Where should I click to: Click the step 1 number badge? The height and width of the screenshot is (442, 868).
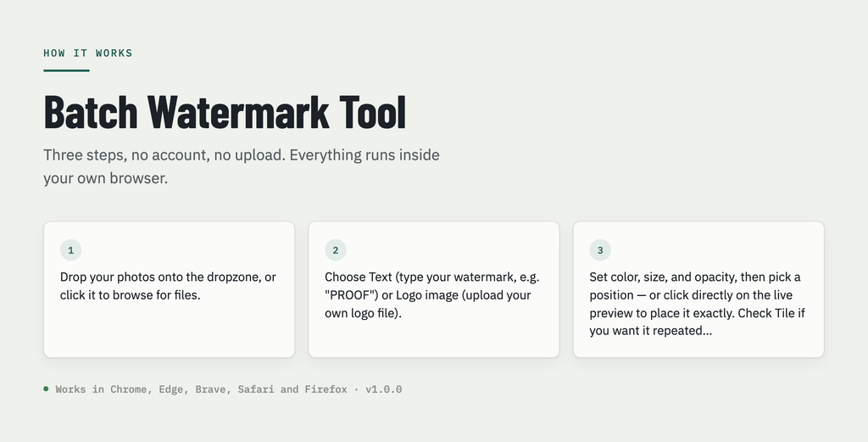tap(71, 249)
